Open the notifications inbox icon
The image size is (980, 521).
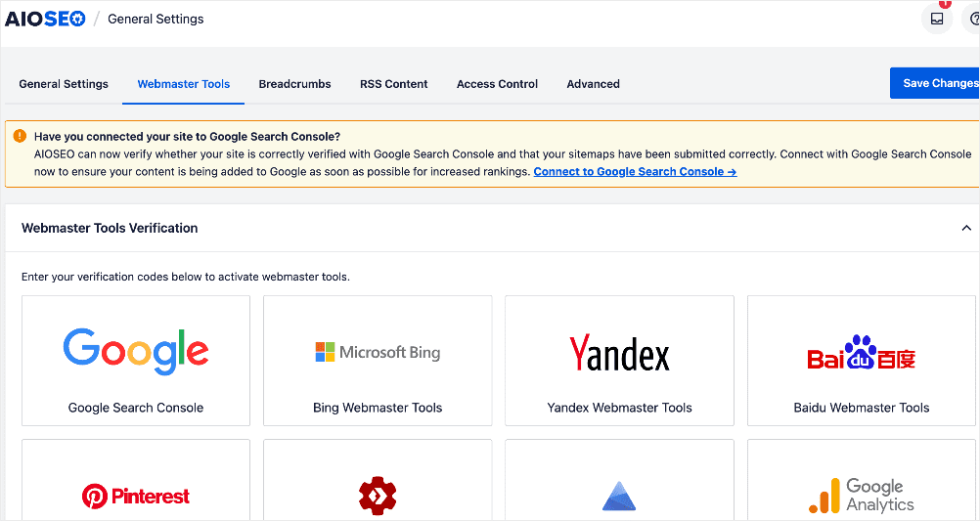(937, 19)
